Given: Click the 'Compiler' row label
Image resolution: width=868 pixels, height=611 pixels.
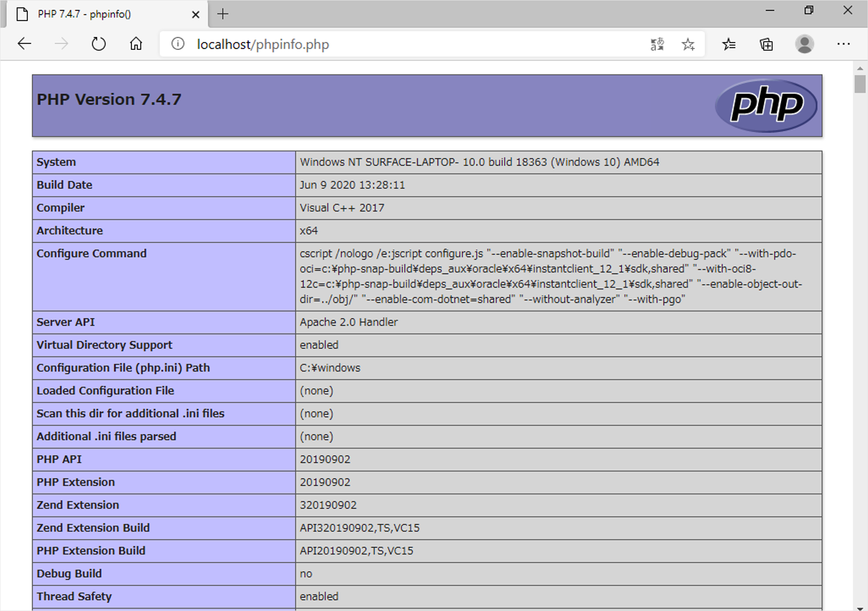Looking at the screenshot, I should point(61,208).
